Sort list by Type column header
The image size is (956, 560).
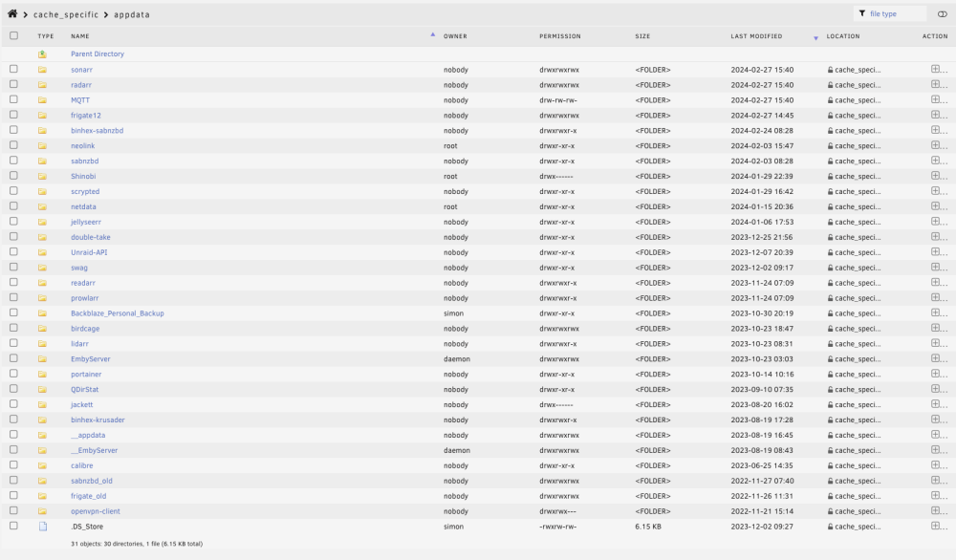point(46,36)
